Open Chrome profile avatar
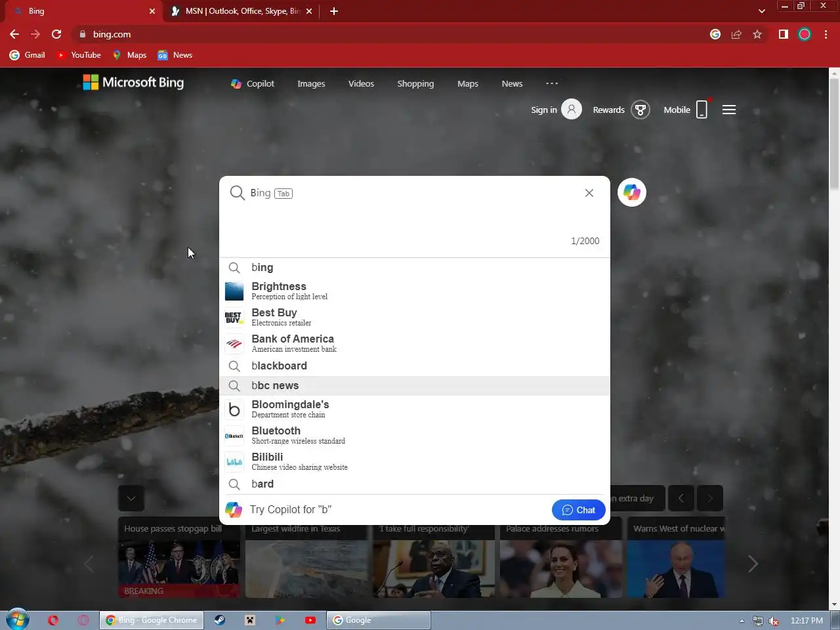The height and width of the screenshot is (630, 840). (x=805, y=34)
